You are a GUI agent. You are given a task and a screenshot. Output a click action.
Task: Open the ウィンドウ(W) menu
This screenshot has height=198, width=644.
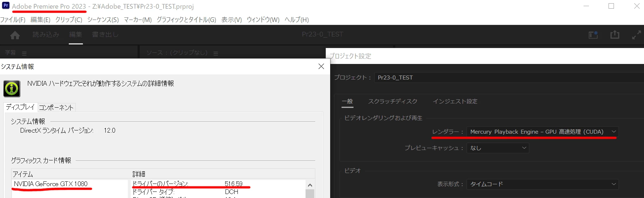[263, 20]
